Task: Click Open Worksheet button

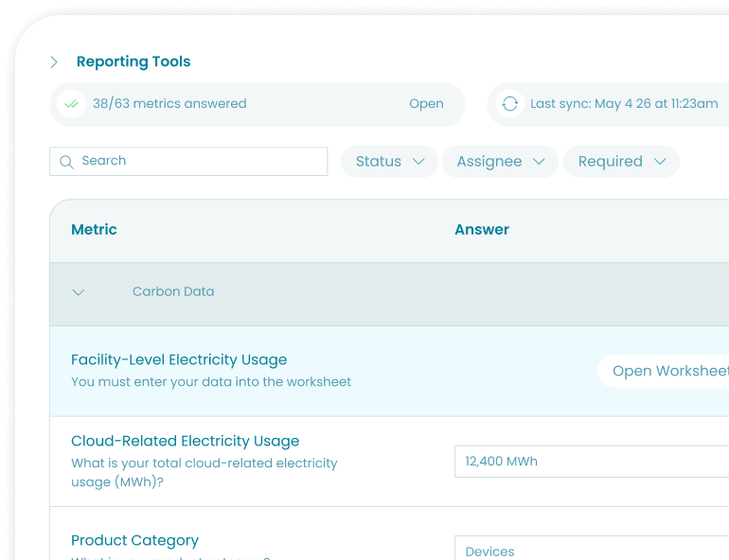Action: pos(663,371)
